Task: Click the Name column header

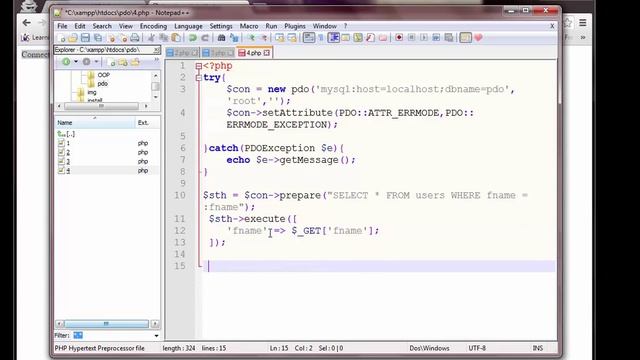Action: (x=95, y=122)
